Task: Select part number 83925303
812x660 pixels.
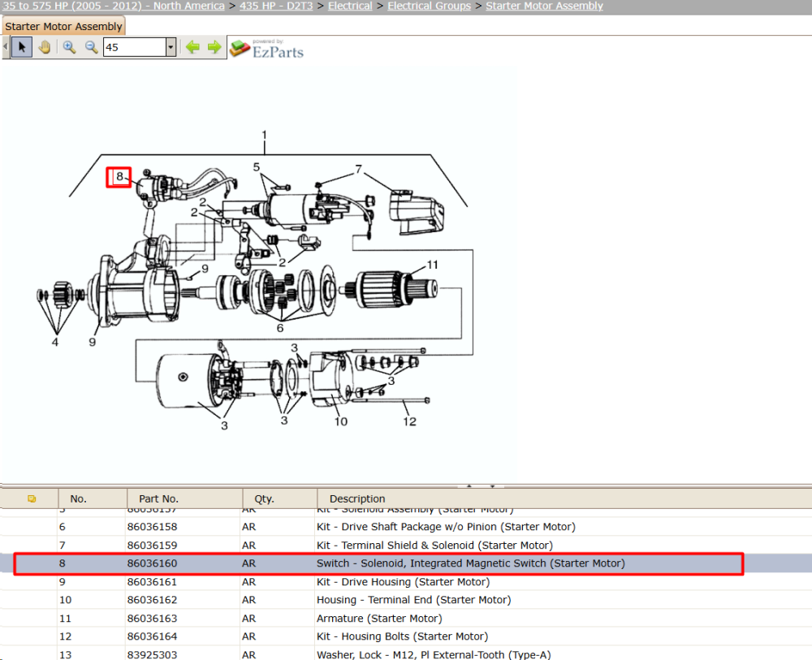Action: click(153, 655)
